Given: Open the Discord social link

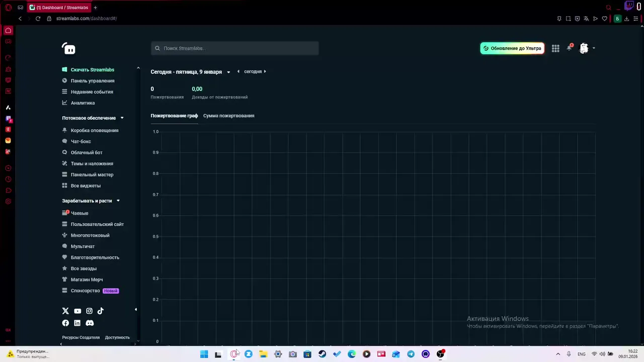Looking at the screenshot, I should 90,323.
